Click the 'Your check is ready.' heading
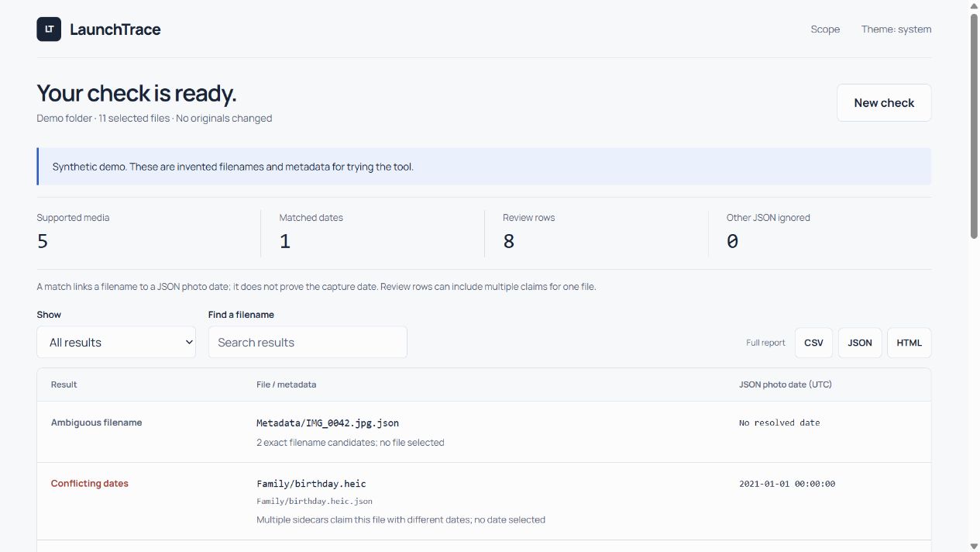The width and height of the screenshot is (980, 552). (x=136, y=93)
